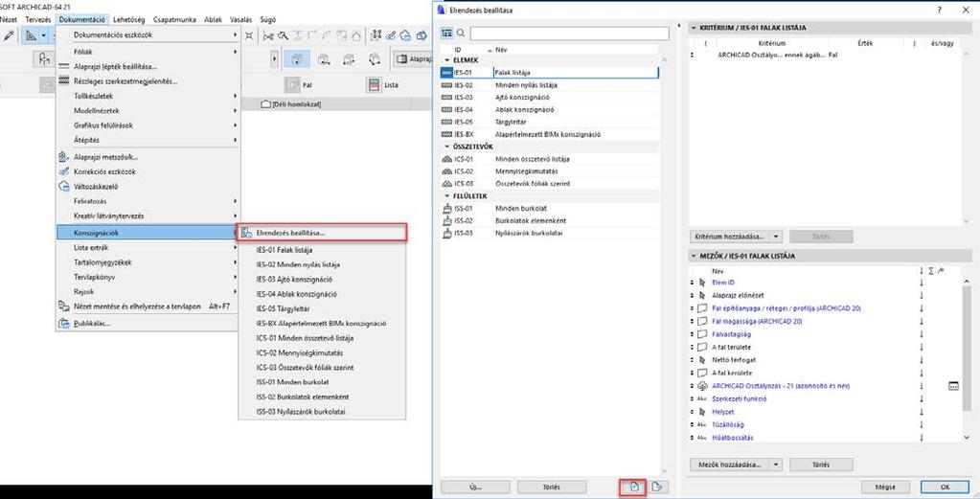980x499 pixels.
Task: Collapse the FELÜLETEK group
Action: [446, 196]
